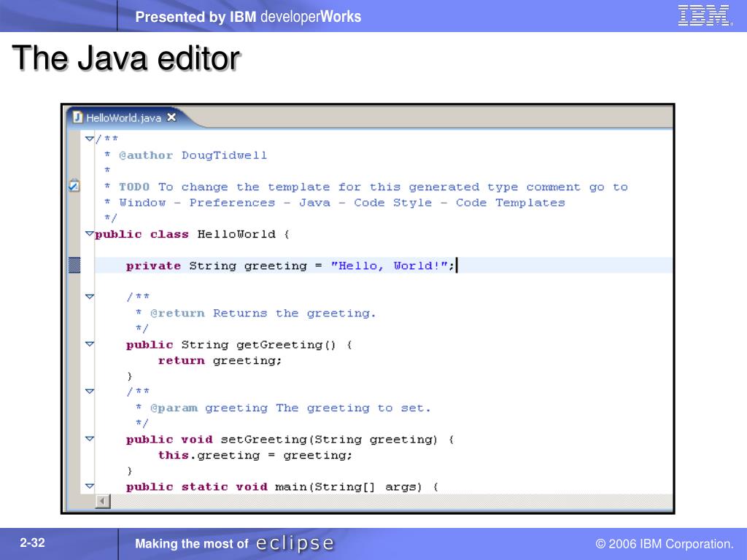
Task: Collapse the @param greeting Javadoc fold
Action: 89,392
